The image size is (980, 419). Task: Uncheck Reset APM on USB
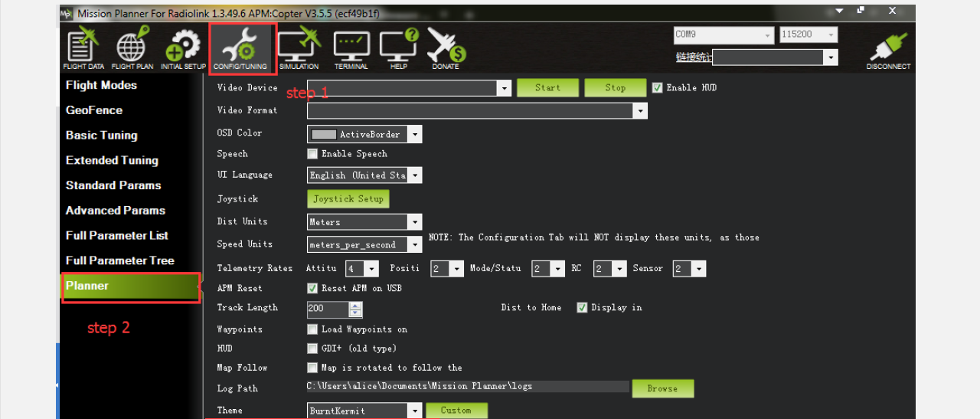[312, 289]
